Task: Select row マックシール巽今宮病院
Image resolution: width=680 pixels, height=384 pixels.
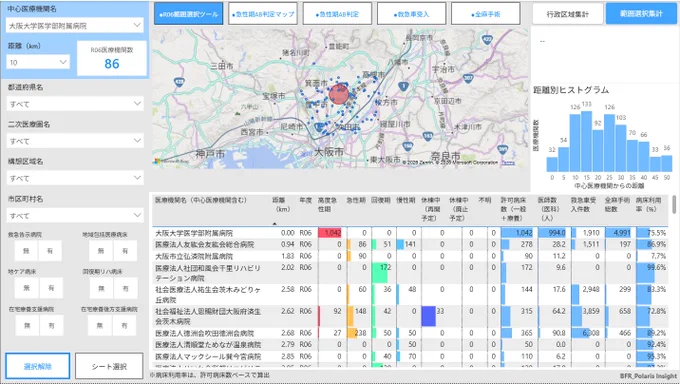Action: [x=410, y=356]
